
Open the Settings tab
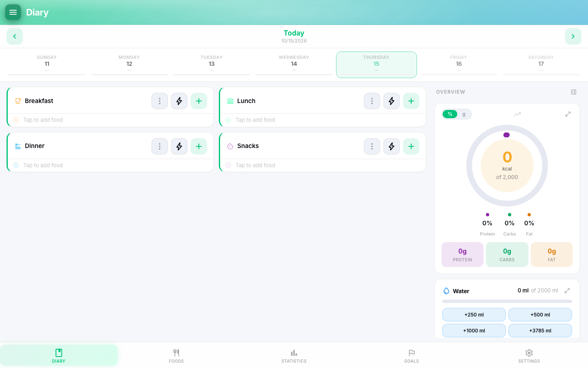[529, 355]
